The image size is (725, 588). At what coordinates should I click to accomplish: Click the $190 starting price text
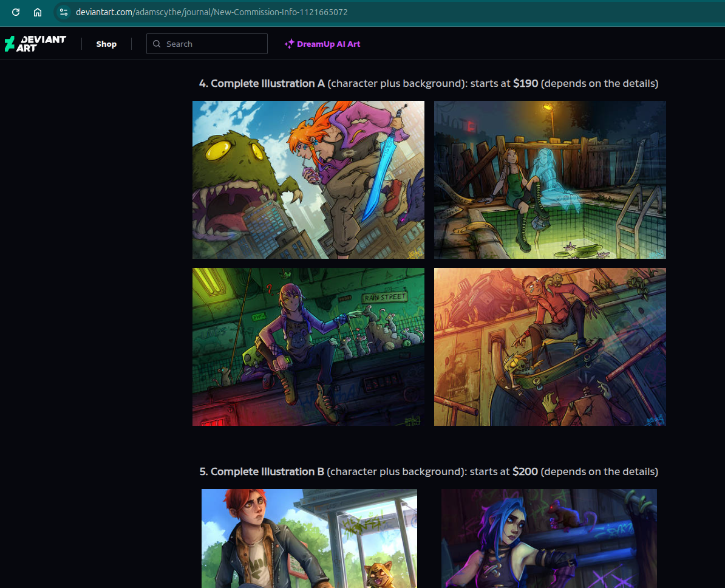tap(525, 83)
